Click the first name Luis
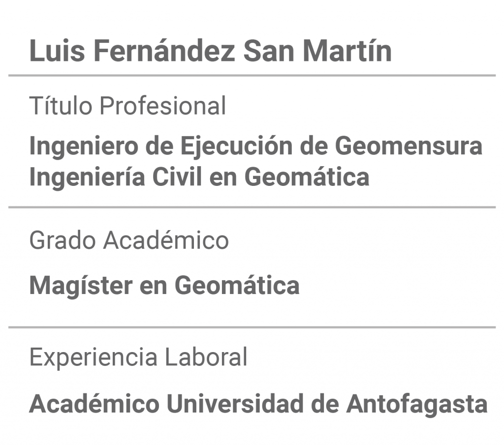Image resolution: width=504 pixels, height=445 pixels. [57, 51]
